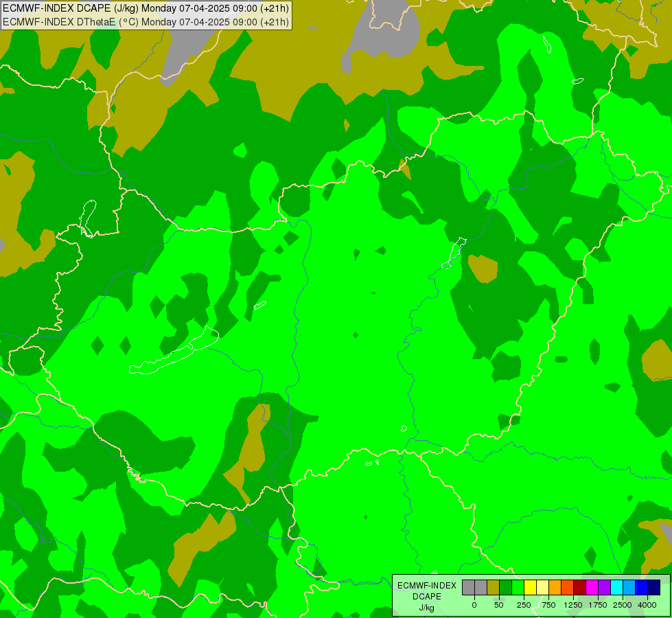Click the legend value label 2500
This screenshot has height=618, width=672.
[x=623, y=605]
